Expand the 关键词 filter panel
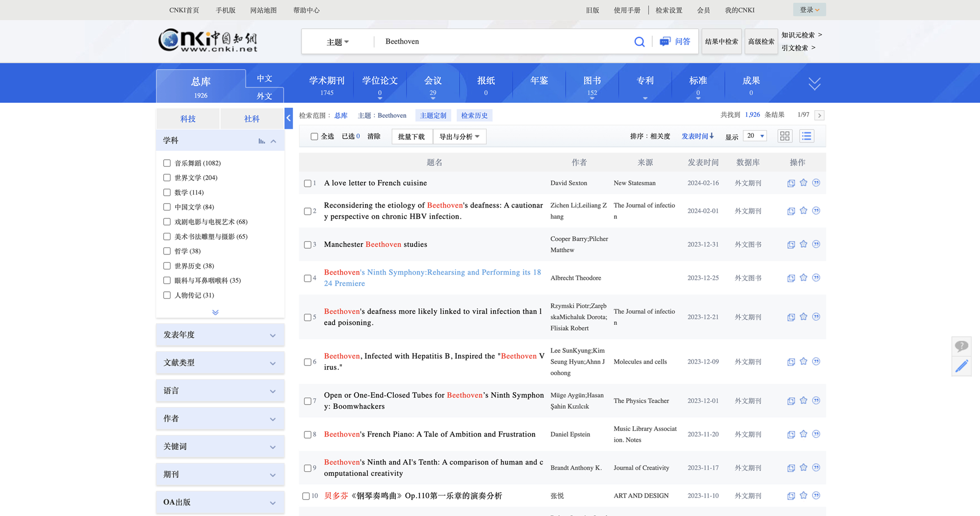This screenshot has height=516, width=980. pos(220,446)
